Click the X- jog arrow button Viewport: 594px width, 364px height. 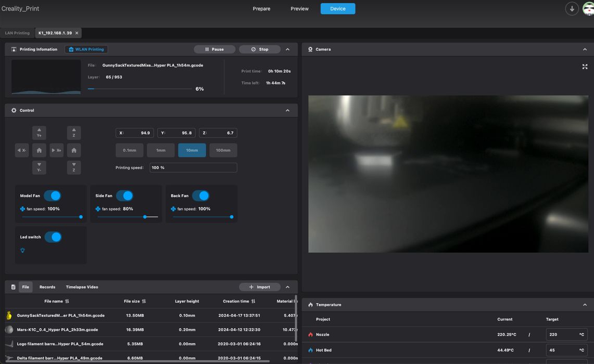[22, 150]
